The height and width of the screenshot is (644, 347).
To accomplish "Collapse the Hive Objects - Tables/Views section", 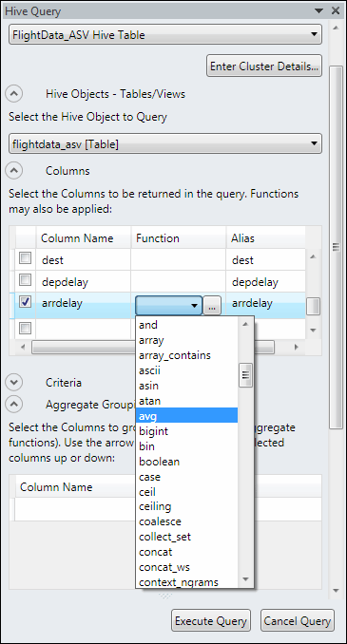I will (14, 94).
